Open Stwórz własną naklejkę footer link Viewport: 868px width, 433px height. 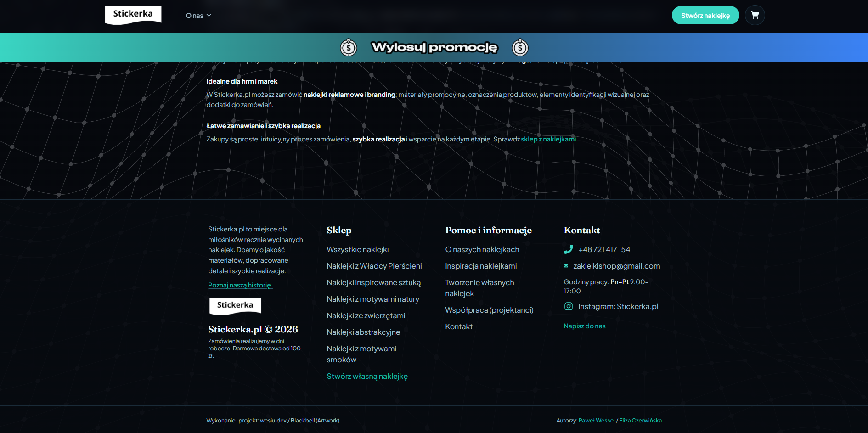pos(367,376)
